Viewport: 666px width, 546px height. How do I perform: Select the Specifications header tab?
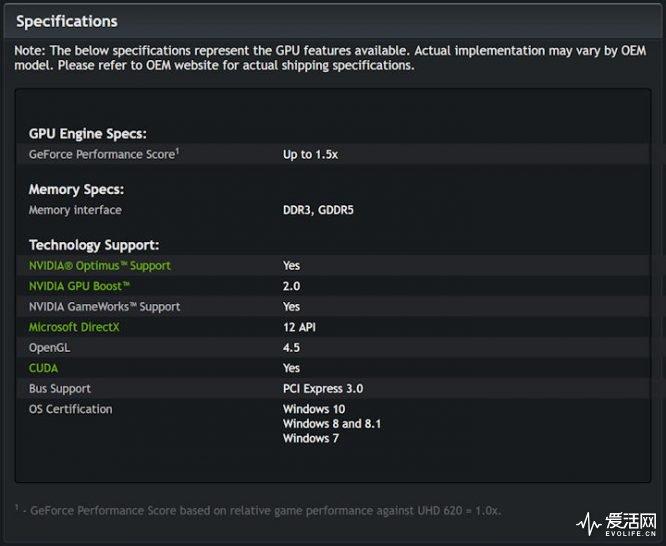tap(67, 21)
